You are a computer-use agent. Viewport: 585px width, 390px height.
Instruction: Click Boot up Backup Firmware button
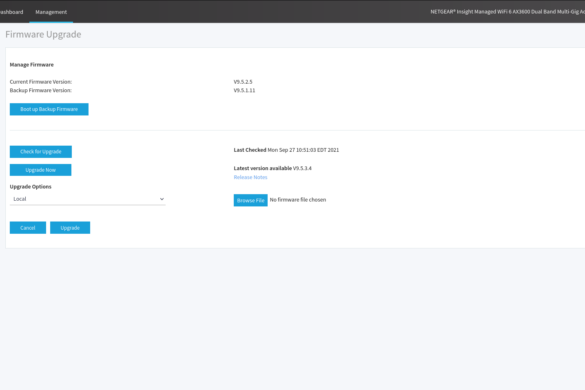(x=49, y=109)
